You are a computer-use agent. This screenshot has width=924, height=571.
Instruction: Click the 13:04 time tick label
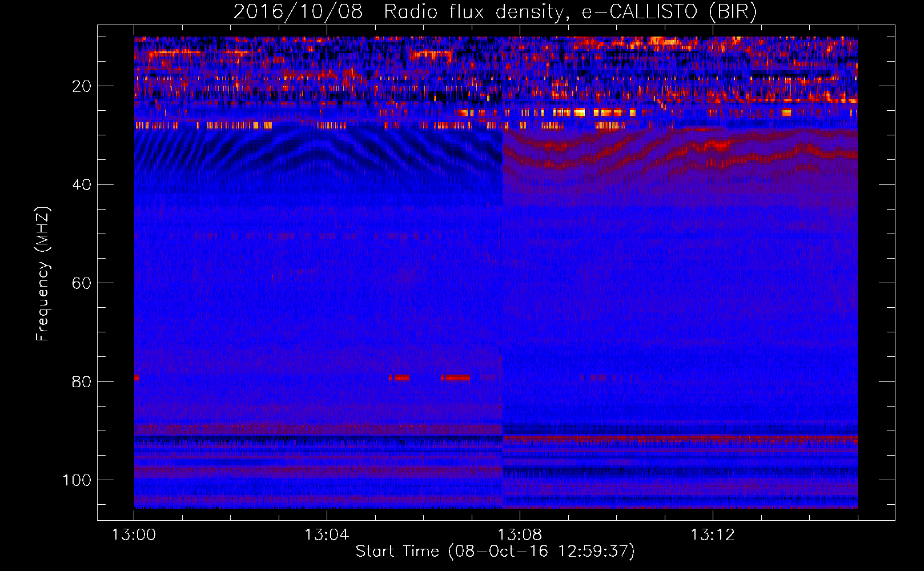(327, 535)
